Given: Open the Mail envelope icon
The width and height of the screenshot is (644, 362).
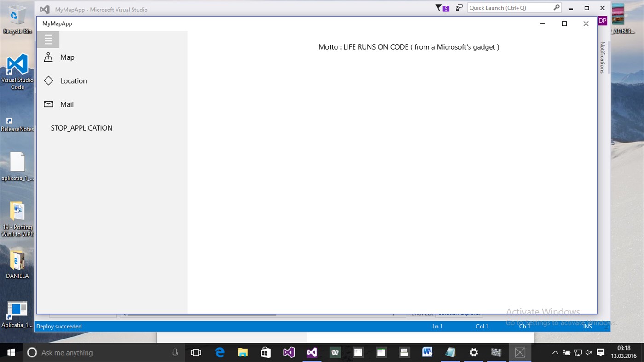Looking at the screenshot, I should point(48,104).
